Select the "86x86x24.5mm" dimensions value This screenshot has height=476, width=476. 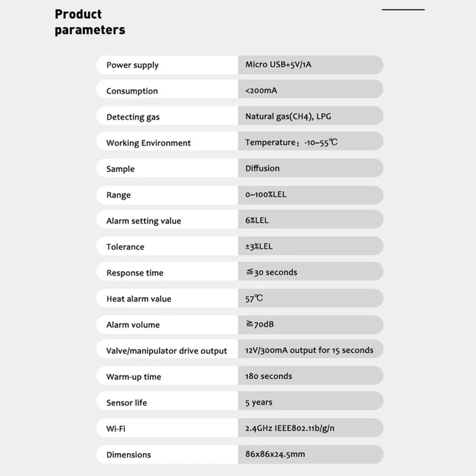[275, 455]
